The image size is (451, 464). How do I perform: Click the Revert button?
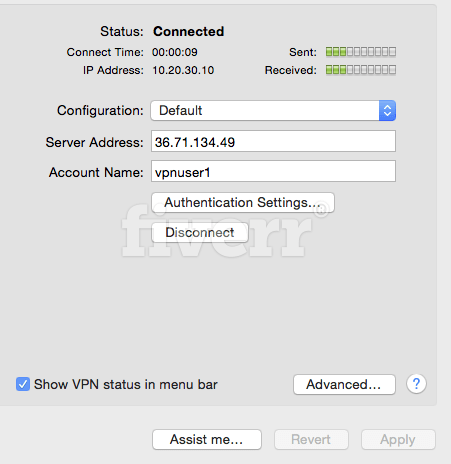click(311, 439)
